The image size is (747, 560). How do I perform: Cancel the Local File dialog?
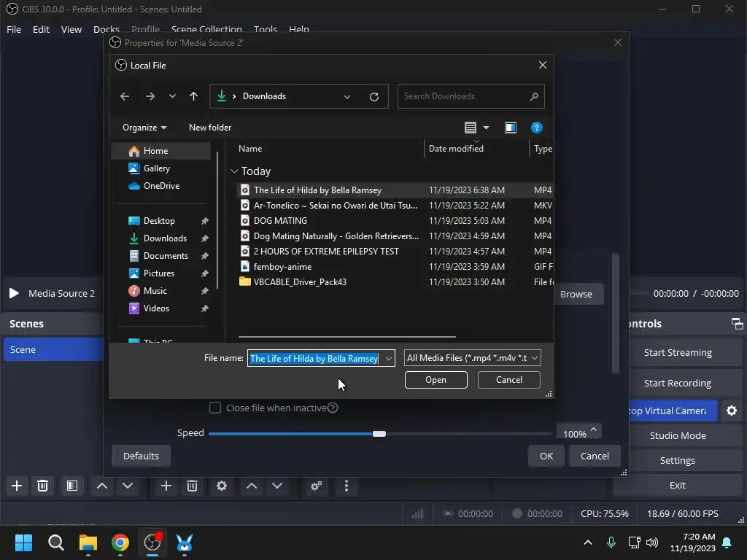click(508, 380)
